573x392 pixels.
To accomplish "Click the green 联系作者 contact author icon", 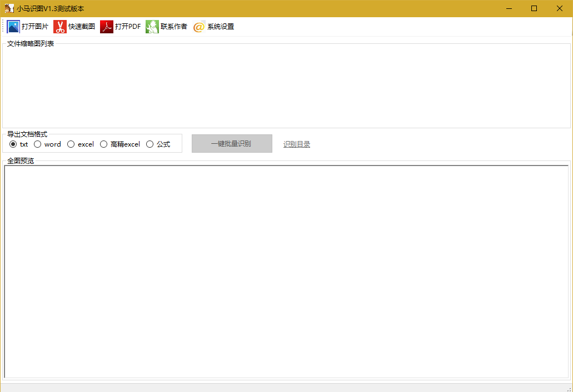I will pyautogui.click(x=152, y=26).
